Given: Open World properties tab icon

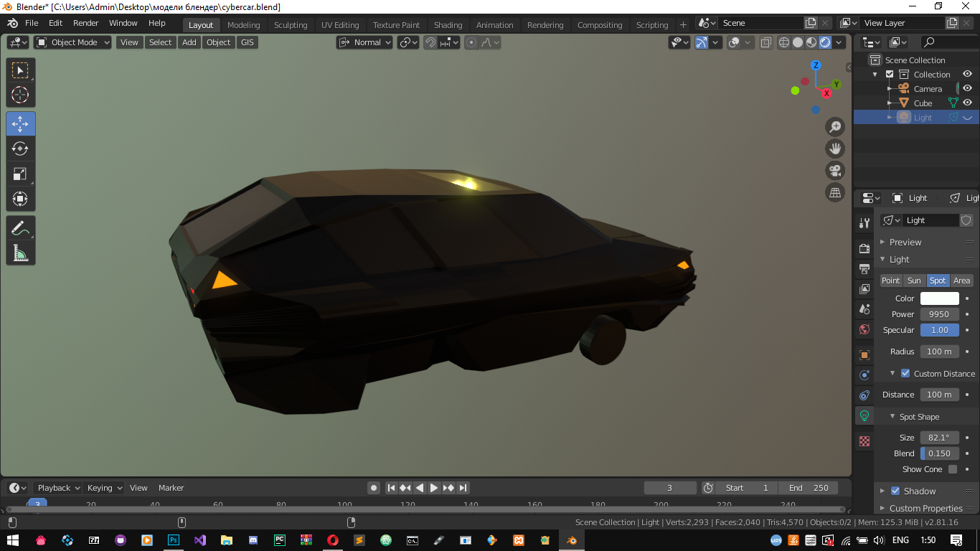Looking at the screenshot, I should 864,329.
